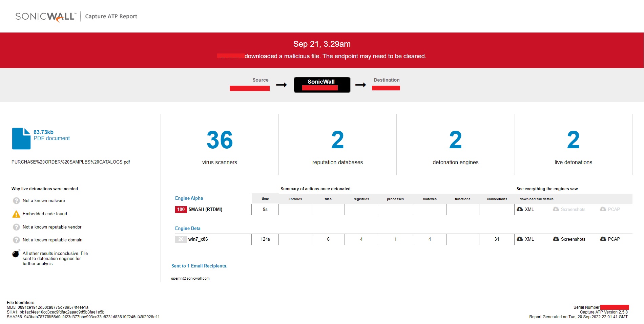644x324 pixels.
Task: Click the 9s time value for SMASH
Action: [x=265, y=210]
